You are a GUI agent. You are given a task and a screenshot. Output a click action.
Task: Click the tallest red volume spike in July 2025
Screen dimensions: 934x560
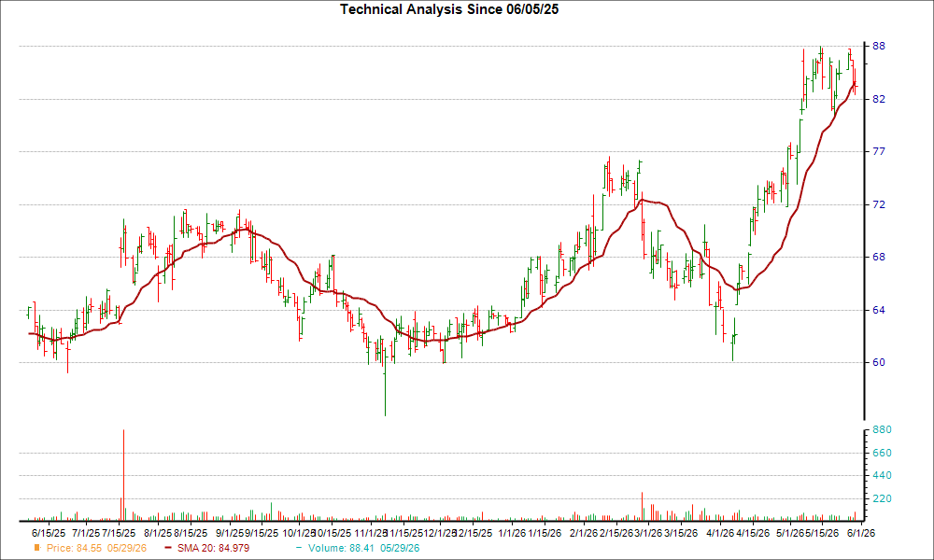[x=123, y=475]
